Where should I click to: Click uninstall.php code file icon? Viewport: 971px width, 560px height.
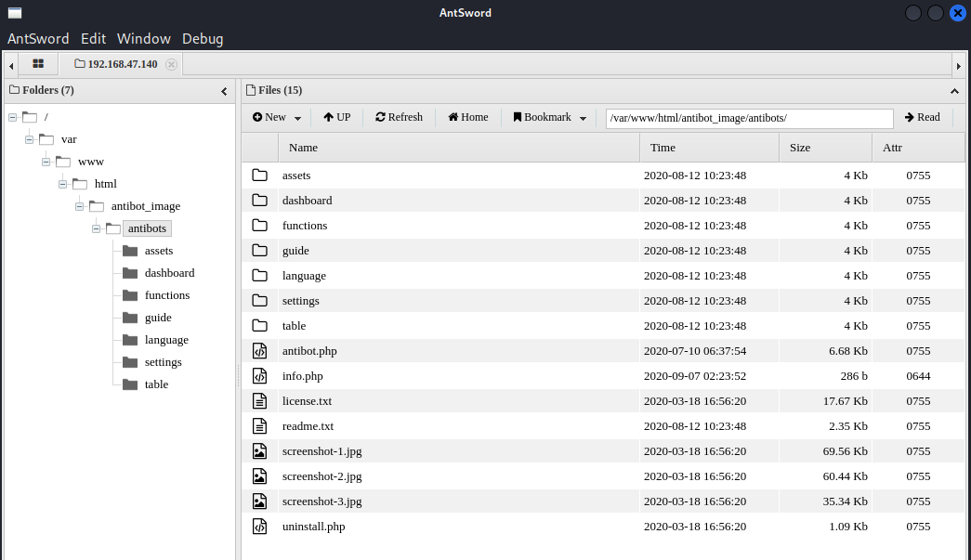click(259, 526)
